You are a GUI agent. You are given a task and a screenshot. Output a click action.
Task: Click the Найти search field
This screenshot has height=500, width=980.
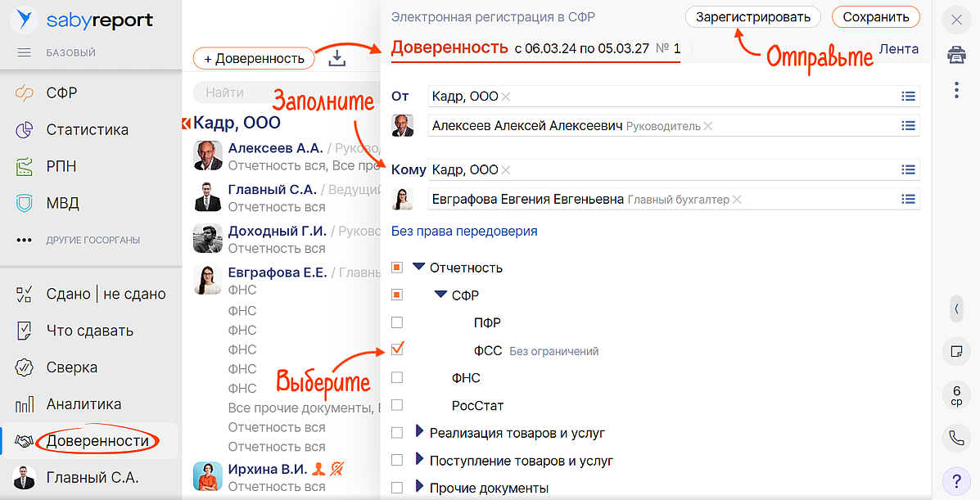[278, 92]
